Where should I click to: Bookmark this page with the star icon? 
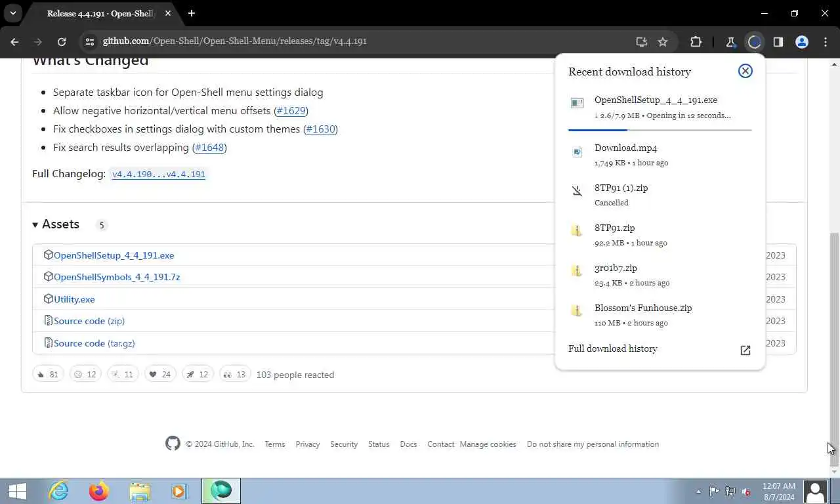[663, 41]
